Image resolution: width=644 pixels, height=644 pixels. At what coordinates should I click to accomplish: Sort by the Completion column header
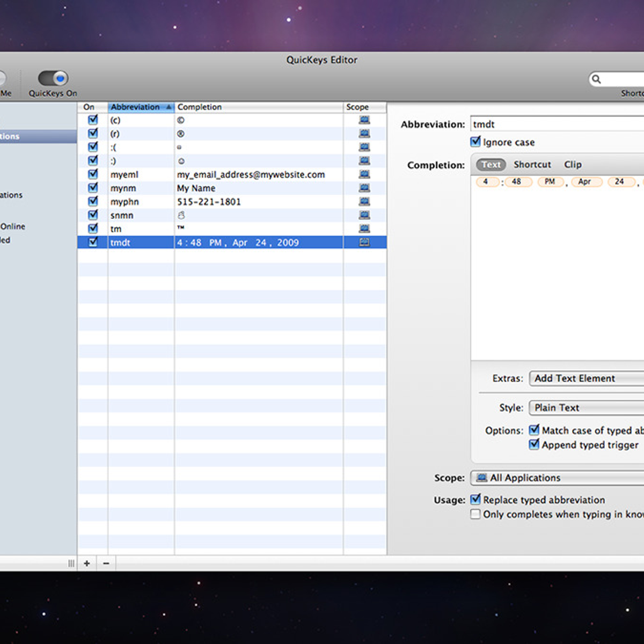click(259, 107)
